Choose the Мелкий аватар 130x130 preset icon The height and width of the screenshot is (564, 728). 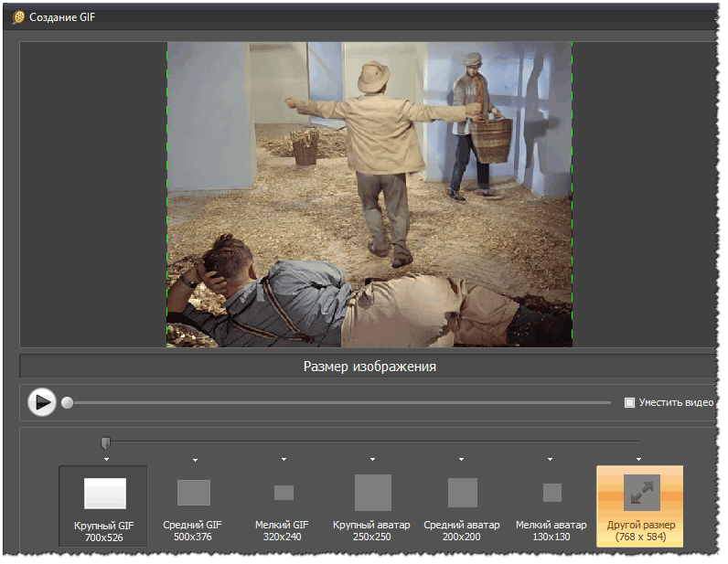point(551,493)
